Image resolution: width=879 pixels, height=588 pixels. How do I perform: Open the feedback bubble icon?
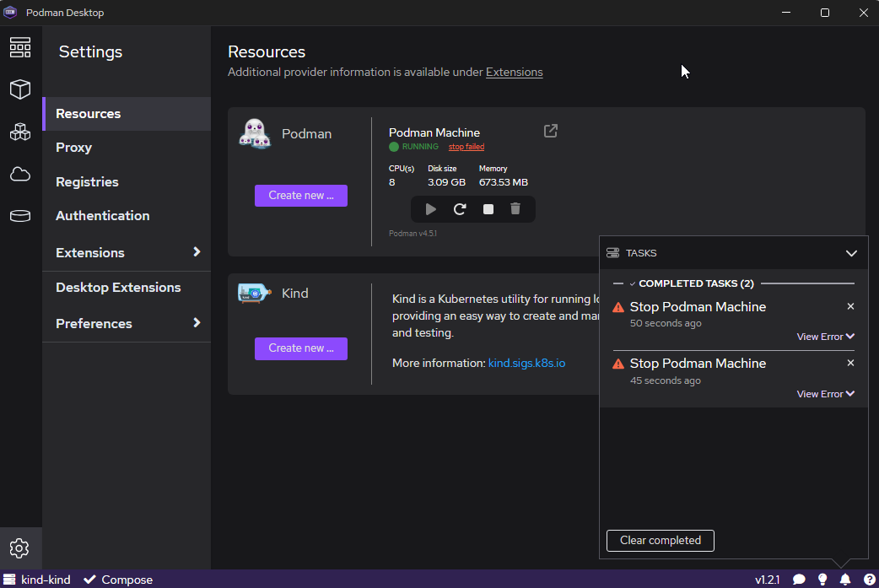point(799,580)
